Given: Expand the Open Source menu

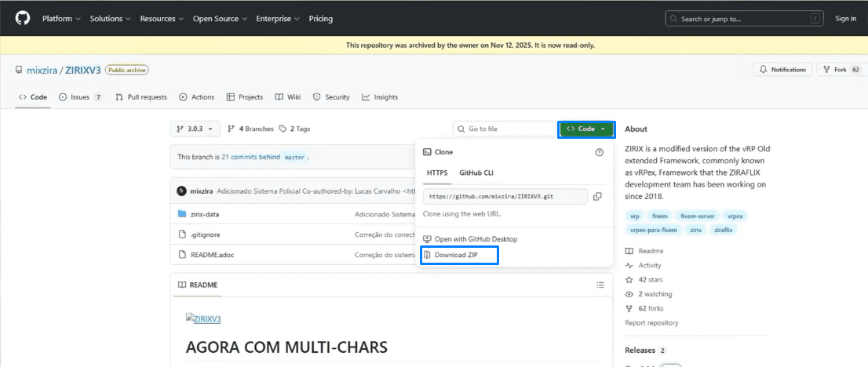Looking at the screenshot, I should [219, 18].
